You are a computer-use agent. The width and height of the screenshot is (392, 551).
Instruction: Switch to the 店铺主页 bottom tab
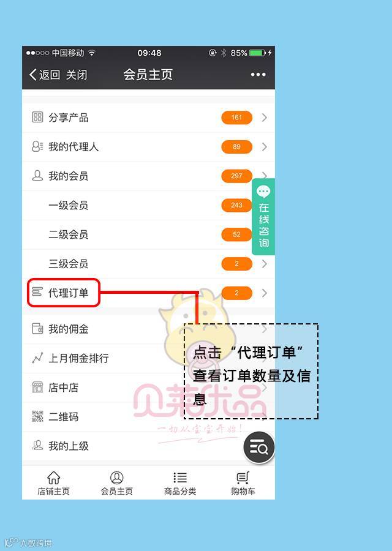point(53,483)
